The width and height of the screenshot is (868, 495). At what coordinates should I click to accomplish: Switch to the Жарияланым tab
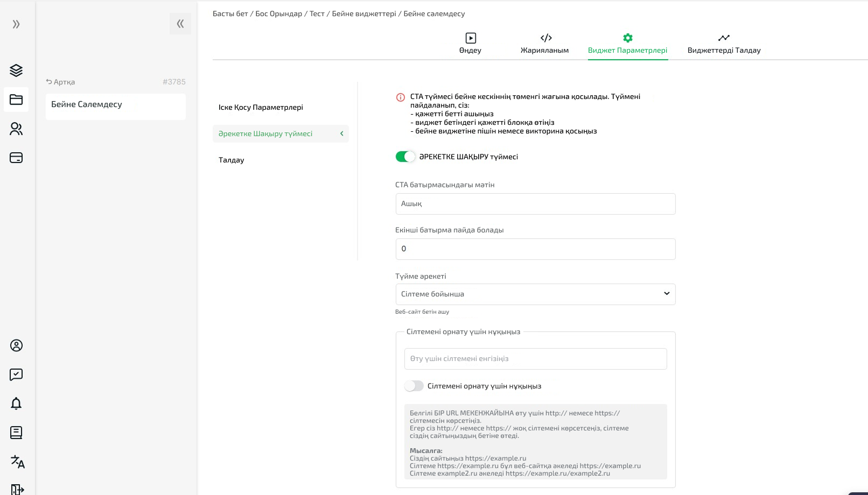[x=544, y=44]
